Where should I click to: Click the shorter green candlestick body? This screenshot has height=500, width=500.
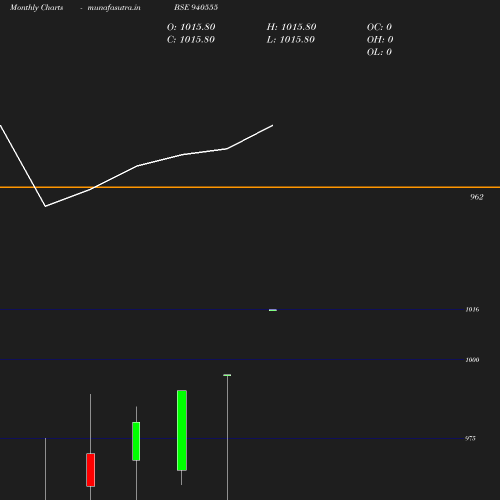(136, 441)
